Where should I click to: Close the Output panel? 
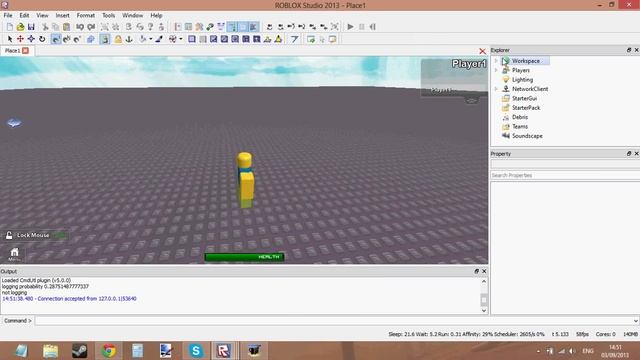pos(484,271)
